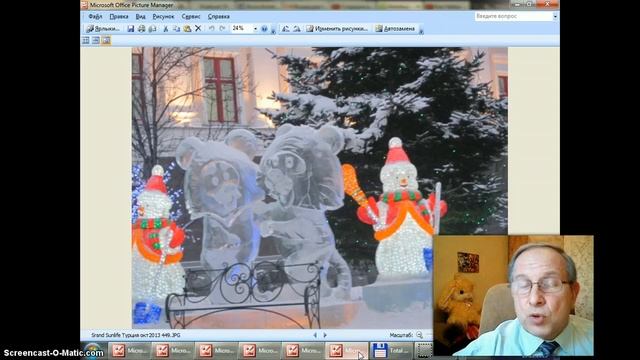Open the Total Commander taskbar button
Viewport: 640px width, 360px height.
[391, 351]
